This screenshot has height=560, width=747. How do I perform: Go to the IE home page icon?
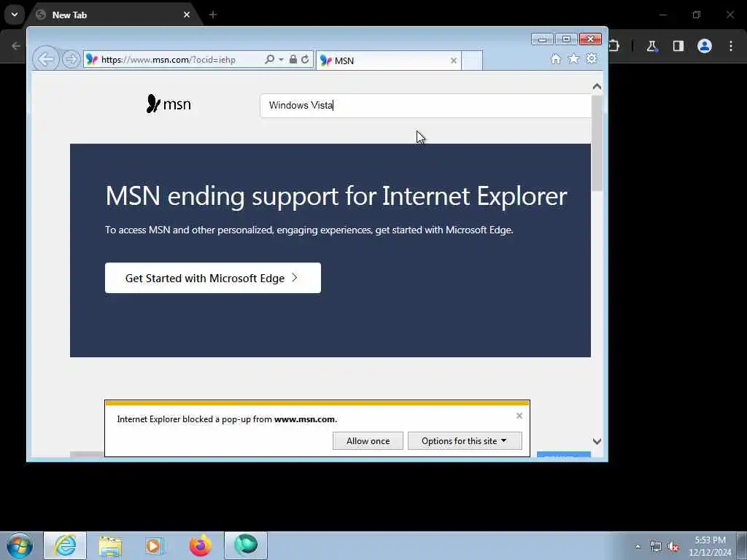point(555,59)
